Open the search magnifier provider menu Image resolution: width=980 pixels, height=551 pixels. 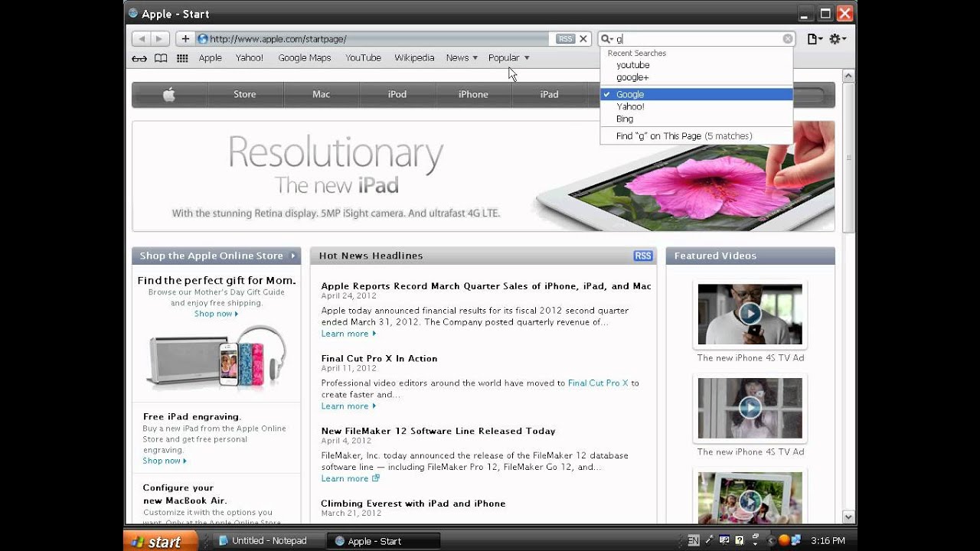pos(606,39)
